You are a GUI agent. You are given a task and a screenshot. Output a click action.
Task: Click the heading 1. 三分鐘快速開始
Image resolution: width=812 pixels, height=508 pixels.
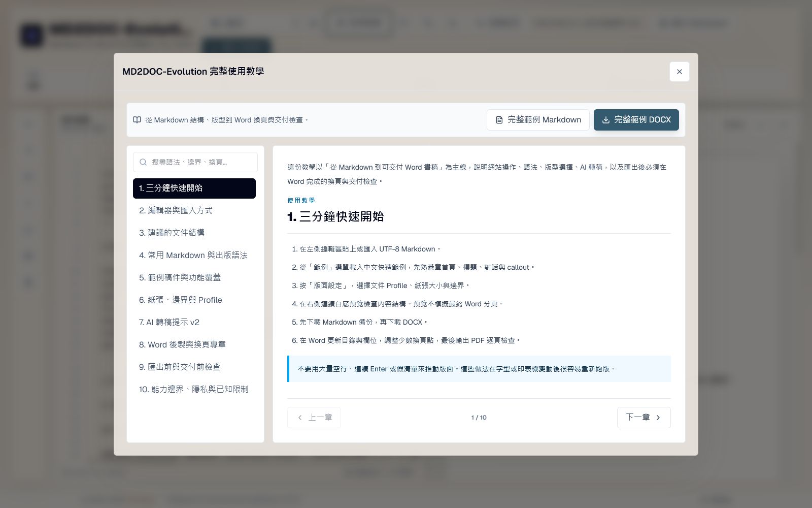coord(335,216)
